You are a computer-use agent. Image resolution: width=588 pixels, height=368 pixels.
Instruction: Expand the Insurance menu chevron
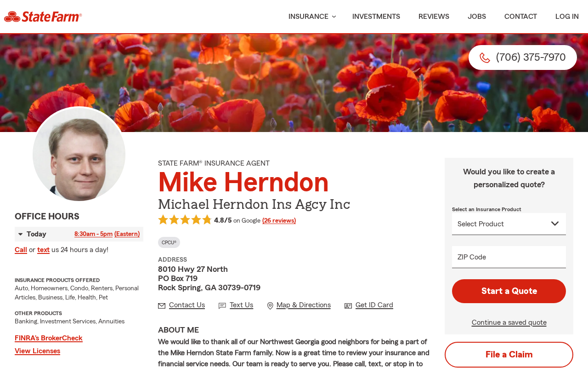(334, 17)
